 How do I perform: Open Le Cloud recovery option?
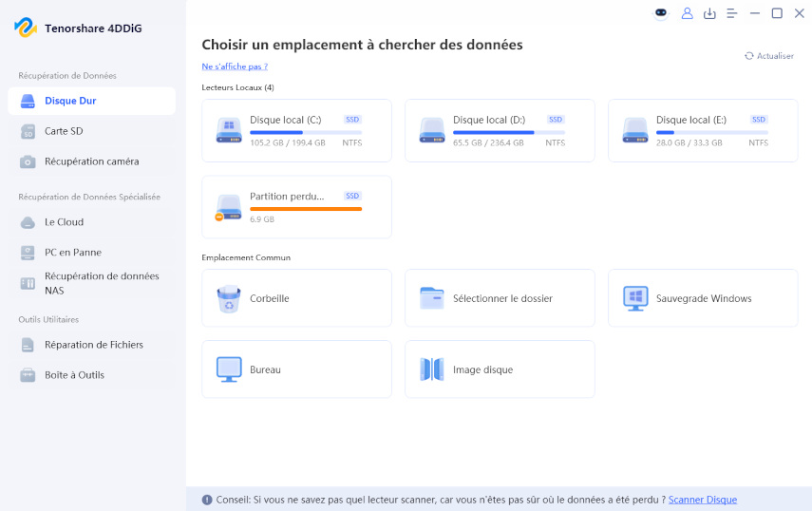tap(92, 222)
